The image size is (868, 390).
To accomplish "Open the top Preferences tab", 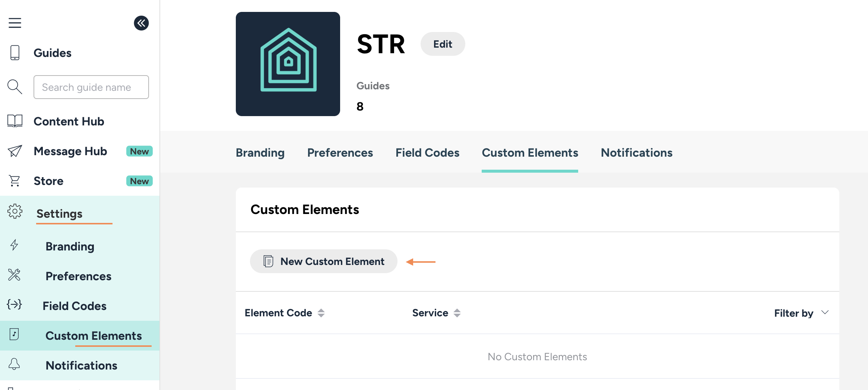I will click(340, 153).
